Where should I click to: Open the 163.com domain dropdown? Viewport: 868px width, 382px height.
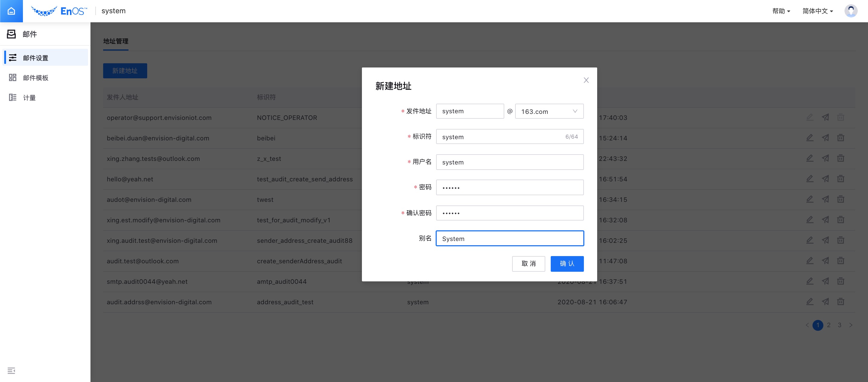549,111
